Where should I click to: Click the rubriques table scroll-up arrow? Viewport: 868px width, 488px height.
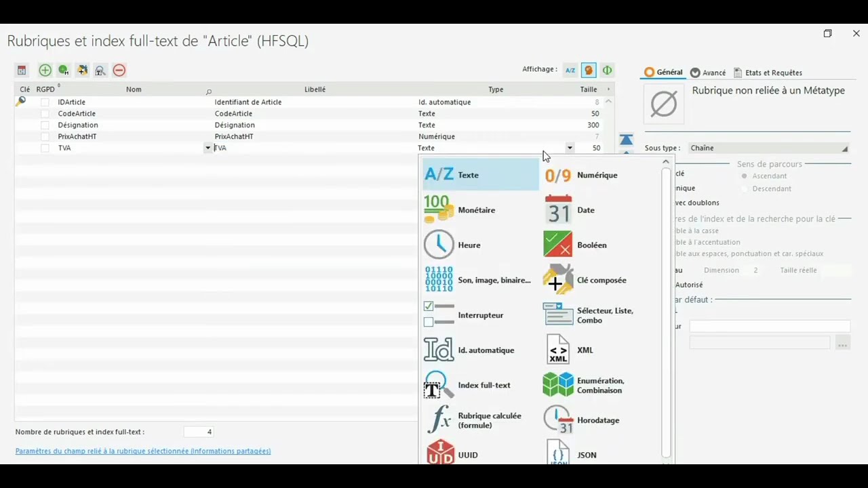point(608,102)
